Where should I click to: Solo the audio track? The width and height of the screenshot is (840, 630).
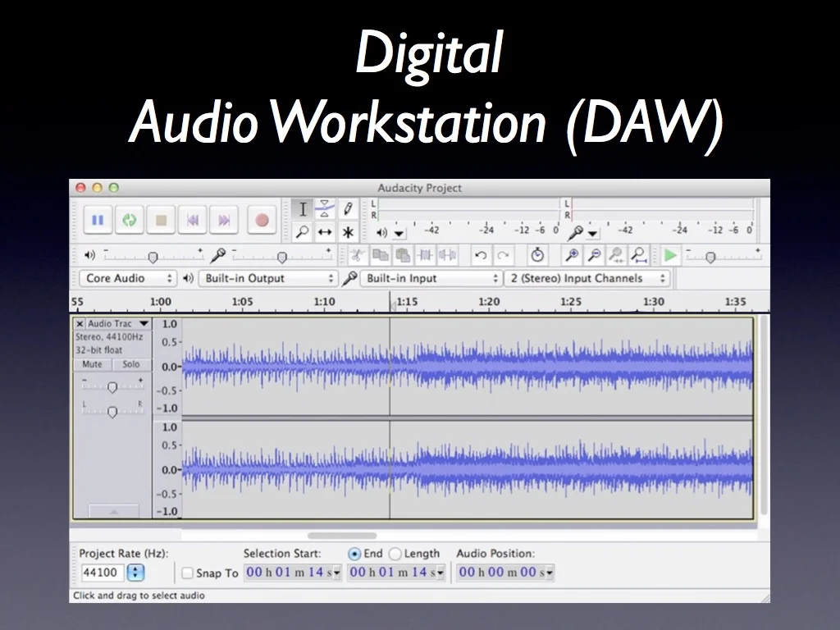[130, 364]
